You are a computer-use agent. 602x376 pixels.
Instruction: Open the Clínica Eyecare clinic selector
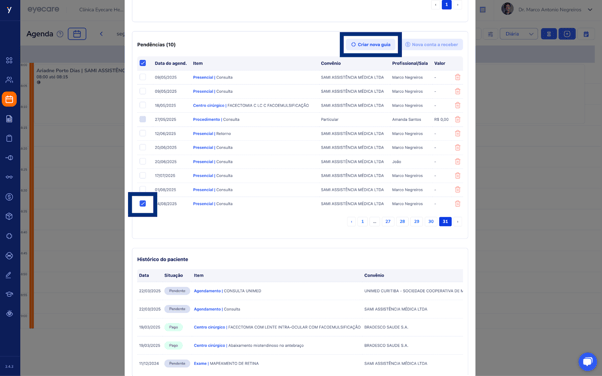coord(101,10)
